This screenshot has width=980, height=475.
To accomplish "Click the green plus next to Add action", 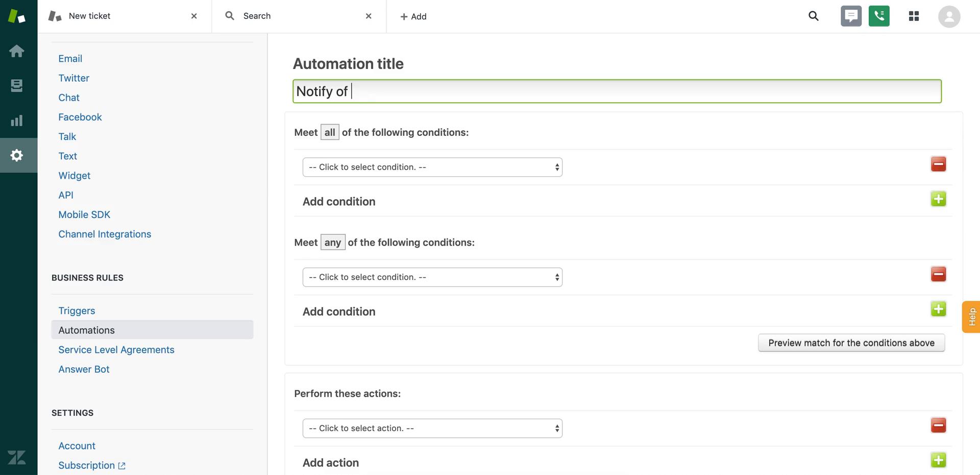I will [x=938, y=460].
